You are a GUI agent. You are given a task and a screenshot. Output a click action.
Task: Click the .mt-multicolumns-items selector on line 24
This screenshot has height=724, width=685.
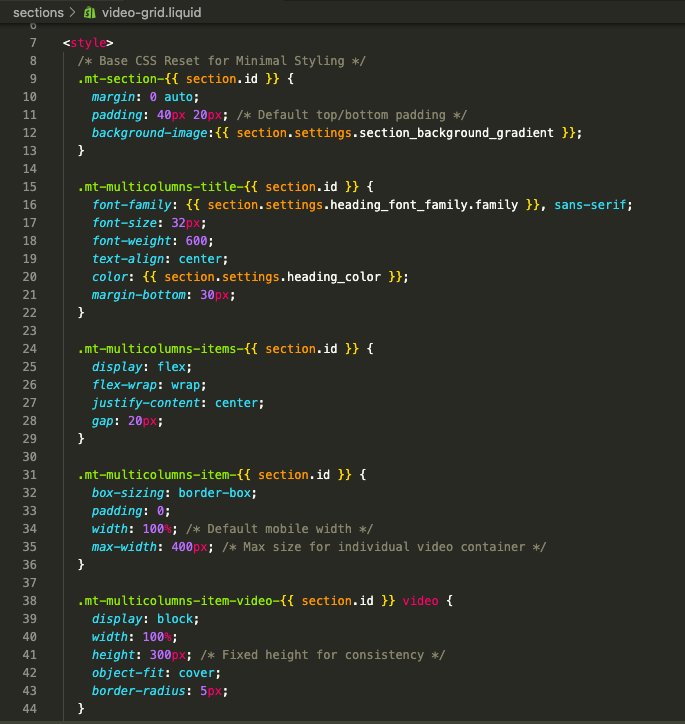[x=161, y=349]
